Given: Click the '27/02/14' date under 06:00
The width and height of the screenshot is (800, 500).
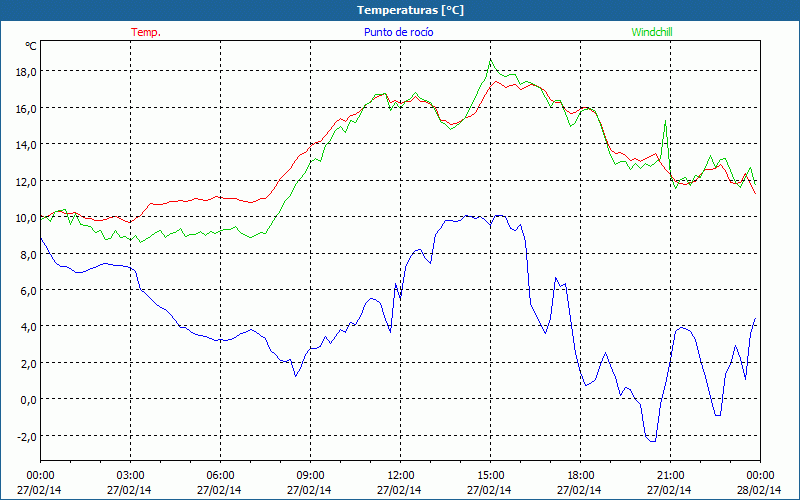Looking at the screenshot, I should (219, 490).
